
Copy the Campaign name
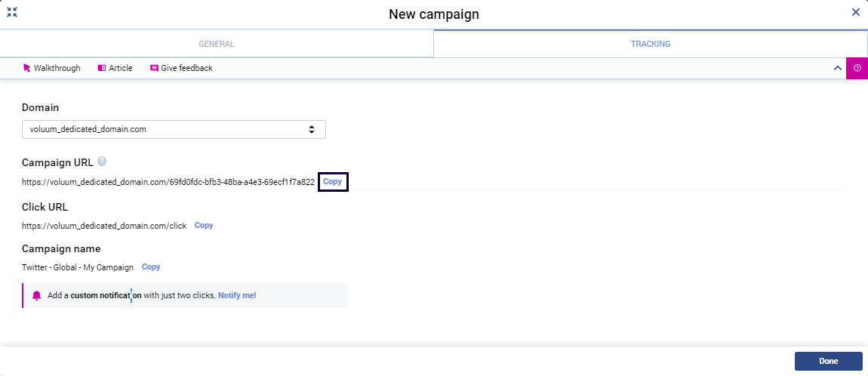click(151, 267)
